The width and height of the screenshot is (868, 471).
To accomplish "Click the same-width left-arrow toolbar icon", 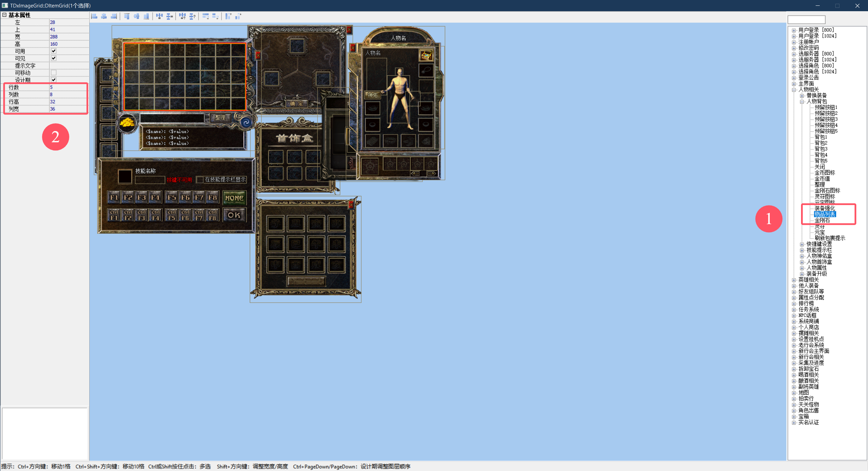I will (215, 16).
